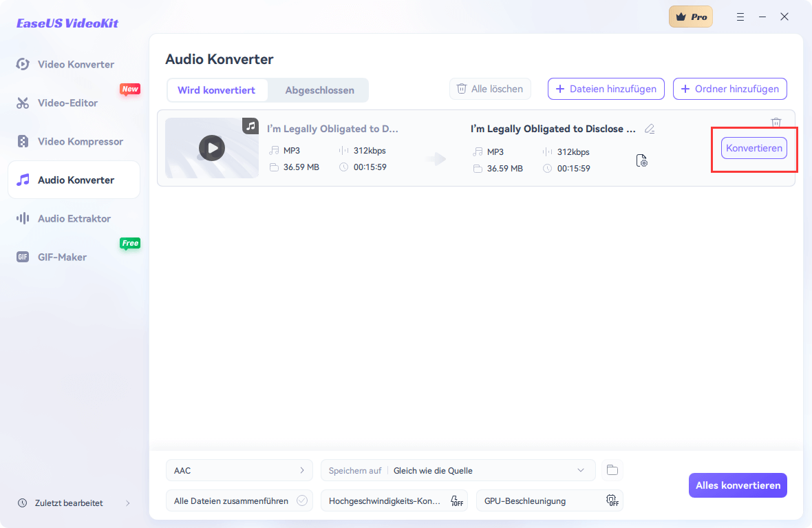
Task: Click the EaseUS VideoKit logo
Action: (67, 23)
